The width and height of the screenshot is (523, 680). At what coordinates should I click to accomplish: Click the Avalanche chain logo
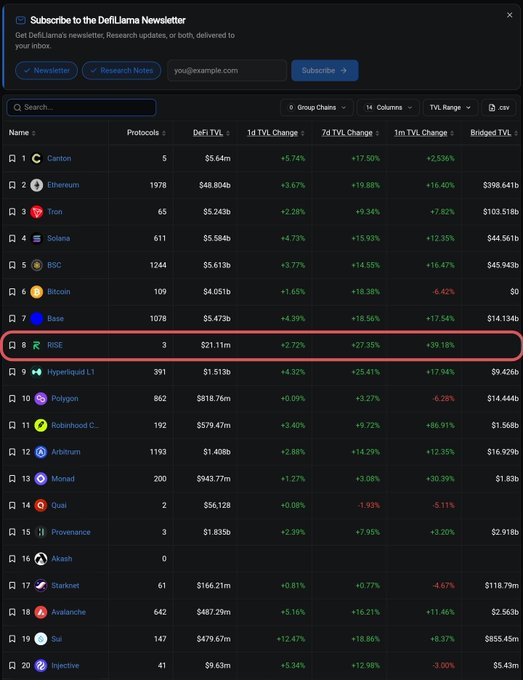click(41, 612)
